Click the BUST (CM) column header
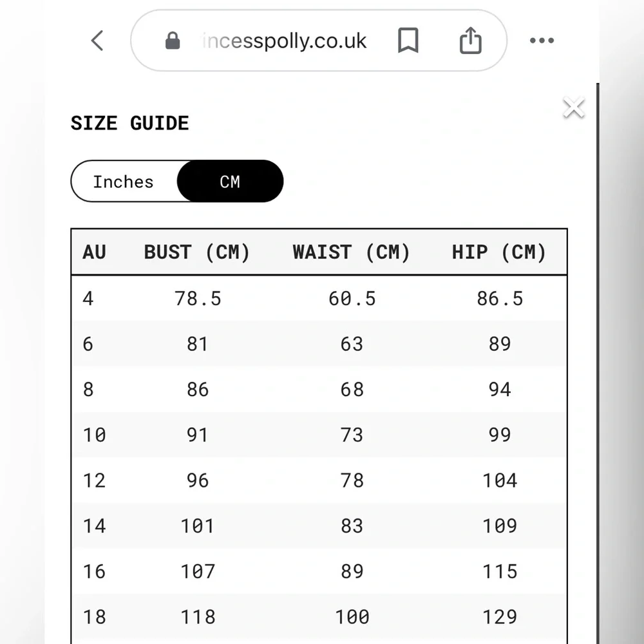The image size is (644, 644). (197, 252)
